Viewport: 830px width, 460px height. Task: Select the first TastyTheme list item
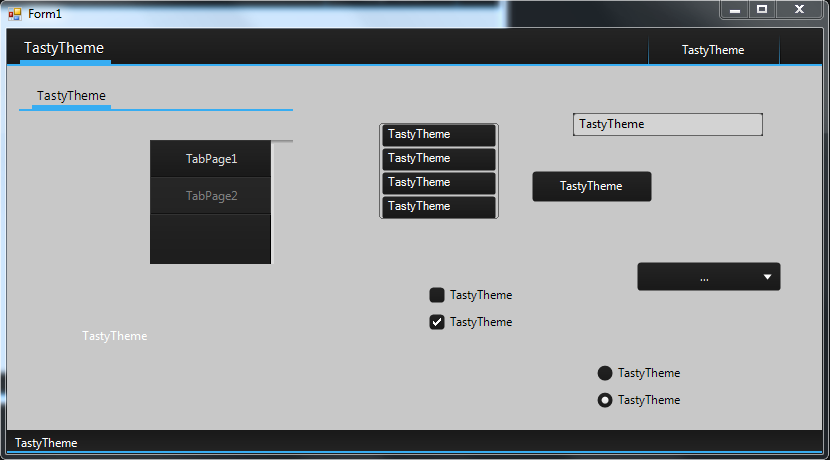click(x=438, y=134)
